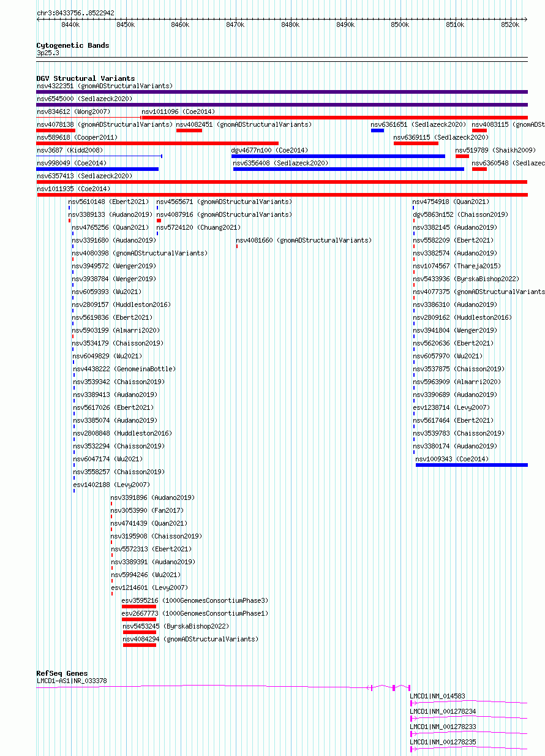
Task: Click the chr3:8433756..8522942 coordinate label
Action: click(x=75, y=13)
